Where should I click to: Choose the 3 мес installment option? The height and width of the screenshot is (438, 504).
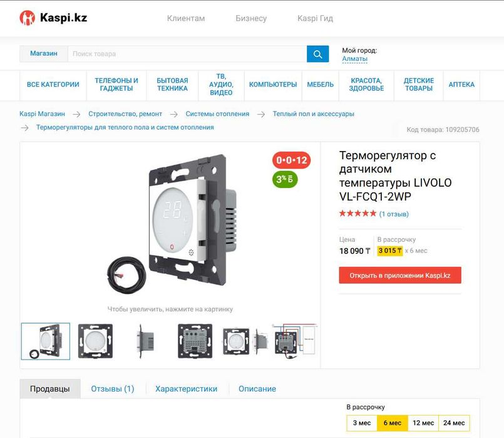362,423
